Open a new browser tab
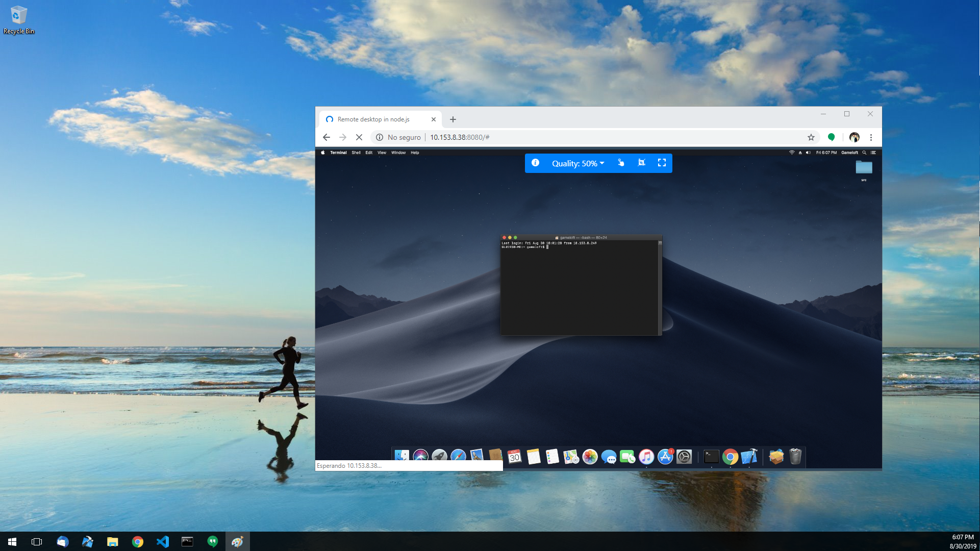Viewport: 980px width, 551px height. pyautogui.click(x=453, y=119)
